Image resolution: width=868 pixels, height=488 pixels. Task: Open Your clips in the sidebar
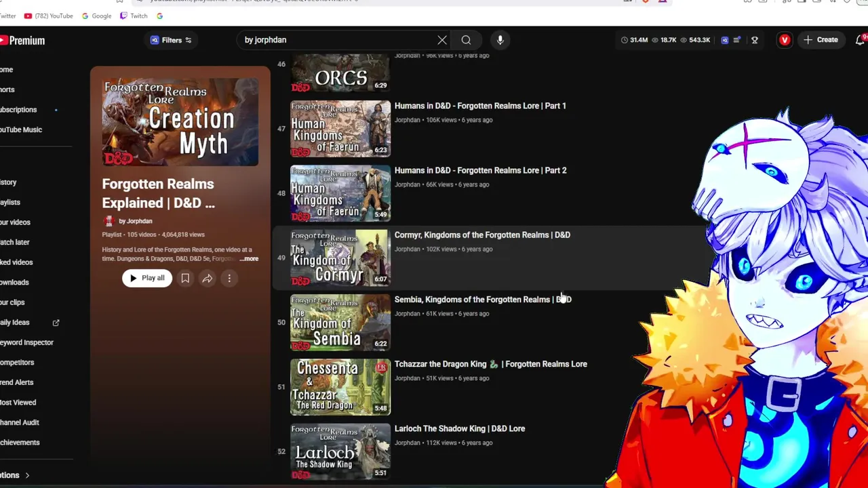click(x=12, y=302)
